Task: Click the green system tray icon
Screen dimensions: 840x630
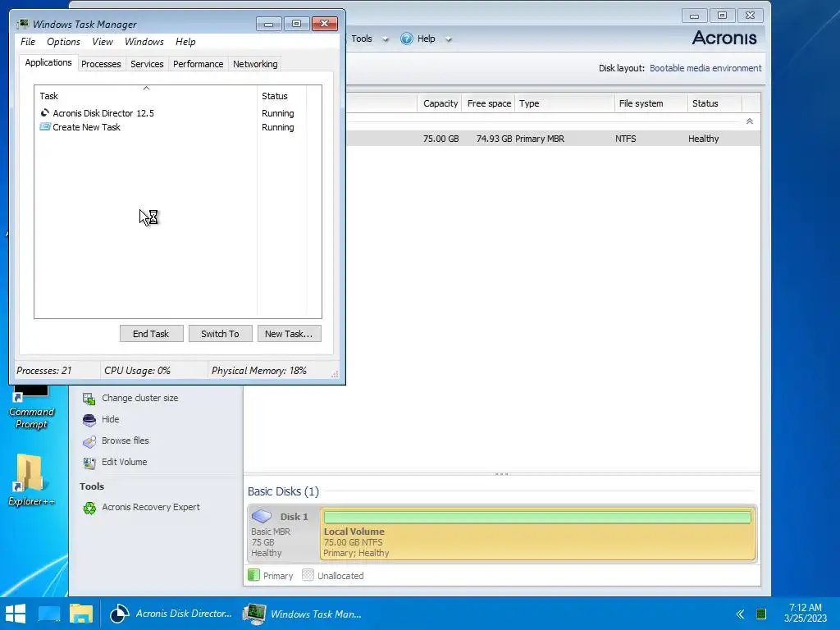Action: 760,614
